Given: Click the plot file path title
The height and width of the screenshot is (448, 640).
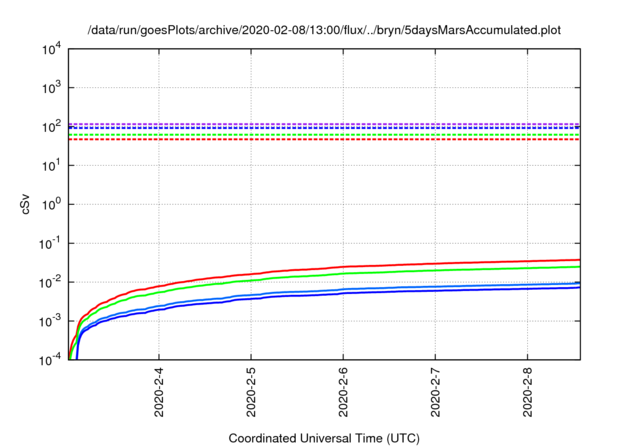Looking at the screenshot, I should (324, 30).
